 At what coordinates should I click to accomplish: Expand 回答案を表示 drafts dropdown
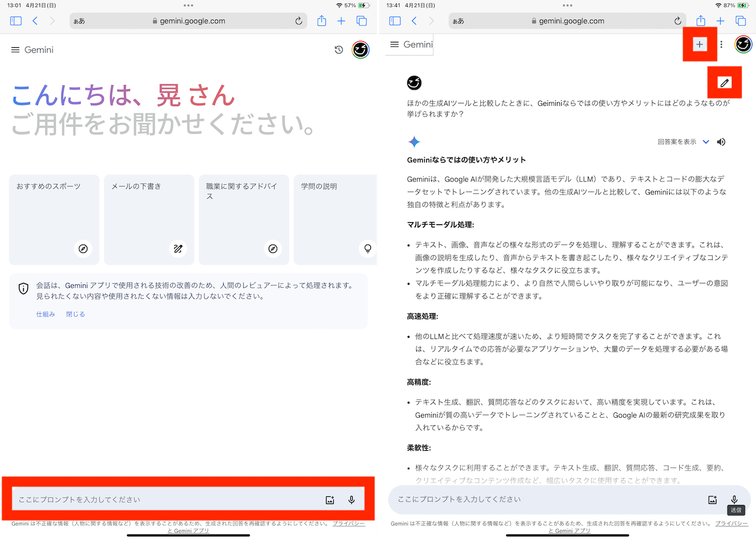(683, 142)
